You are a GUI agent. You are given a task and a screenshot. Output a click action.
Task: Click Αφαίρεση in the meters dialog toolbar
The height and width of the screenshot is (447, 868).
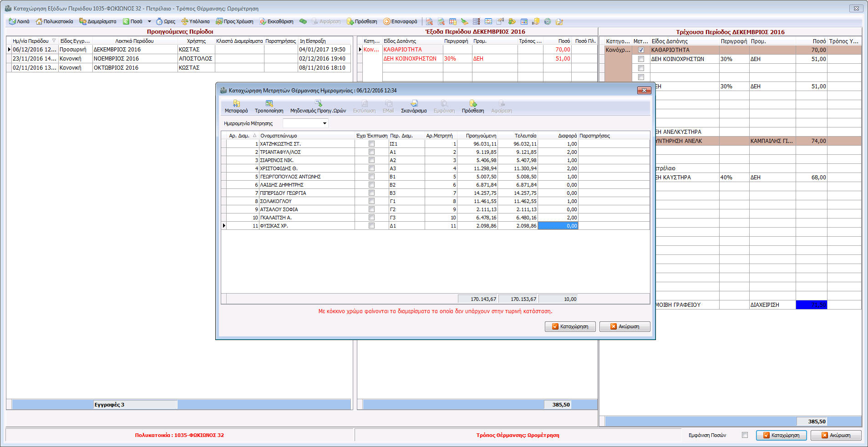point(502,107)
